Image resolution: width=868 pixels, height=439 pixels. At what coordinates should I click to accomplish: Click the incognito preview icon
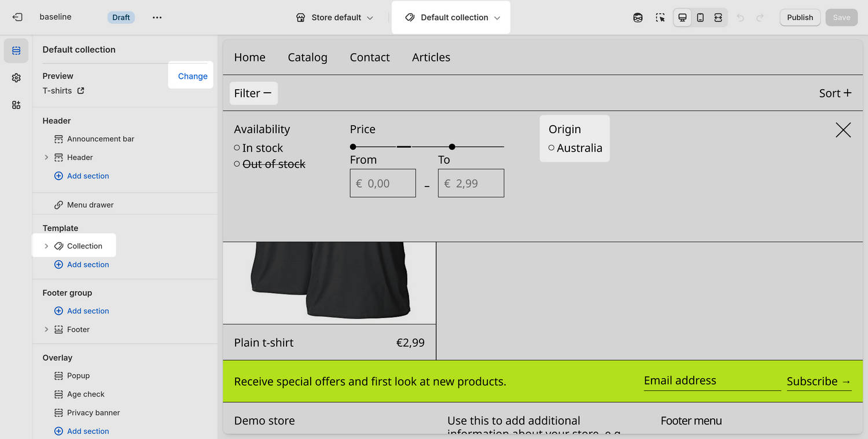[638, 17]
